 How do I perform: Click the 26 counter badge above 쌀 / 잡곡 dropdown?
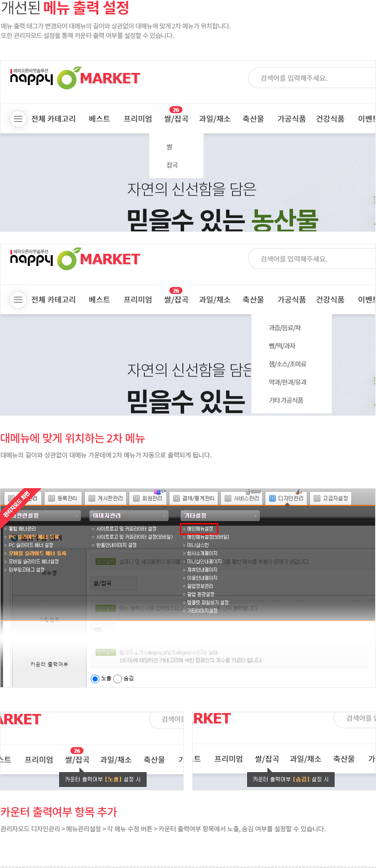click(x=176, y=110)
